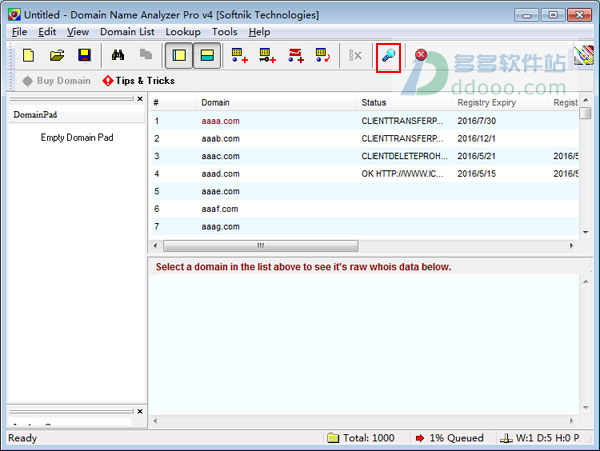Select the aaae.com row
Screen dimensions: 600x451
point(365,191)
